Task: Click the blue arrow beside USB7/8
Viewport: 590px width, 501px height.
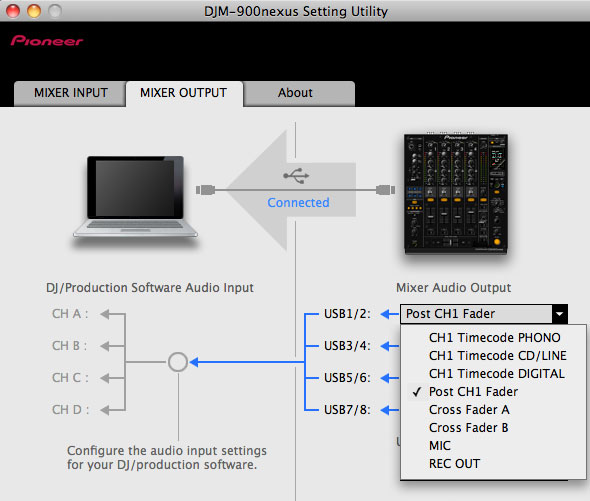Action: [x=389, y=410]
